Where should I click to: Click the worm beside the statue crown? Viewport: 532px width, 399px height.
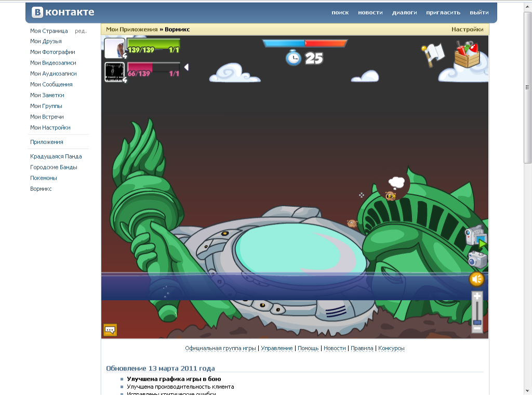(x=352, y=223)
